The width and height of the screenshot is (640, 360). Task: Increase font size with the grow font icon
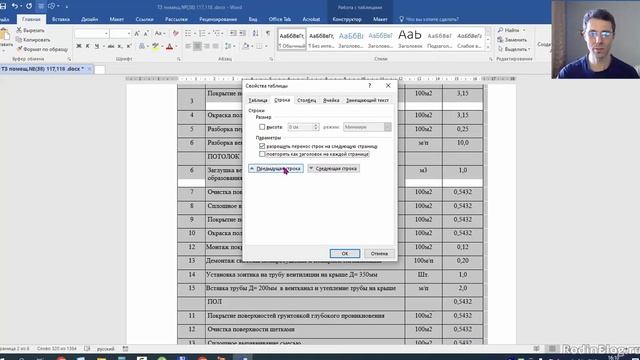pyautogui.click(x=137, y=33)
